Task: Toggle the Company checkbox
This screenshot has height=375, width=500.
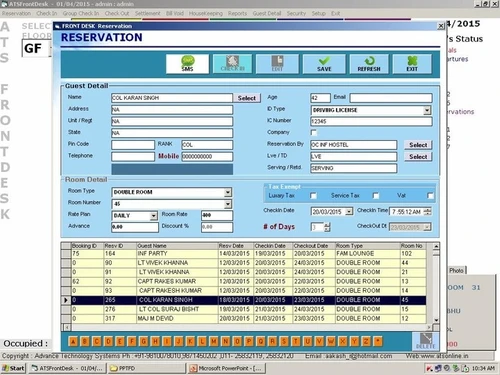Action: [314, 133]
